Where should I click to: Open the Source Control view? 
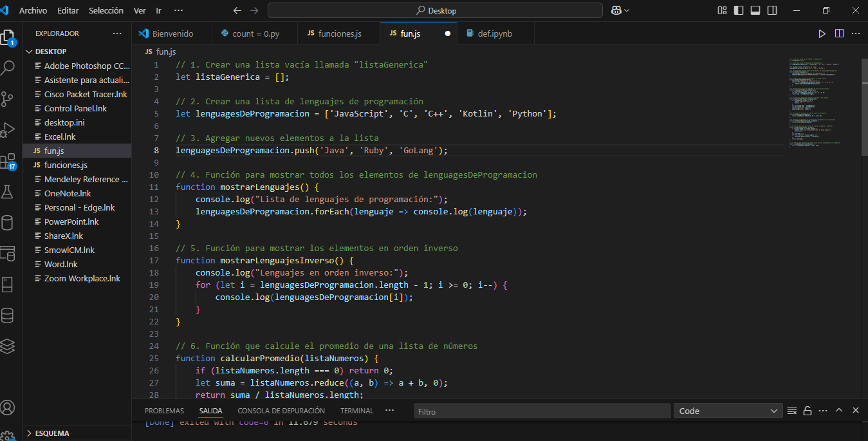(x=8, y=99)
